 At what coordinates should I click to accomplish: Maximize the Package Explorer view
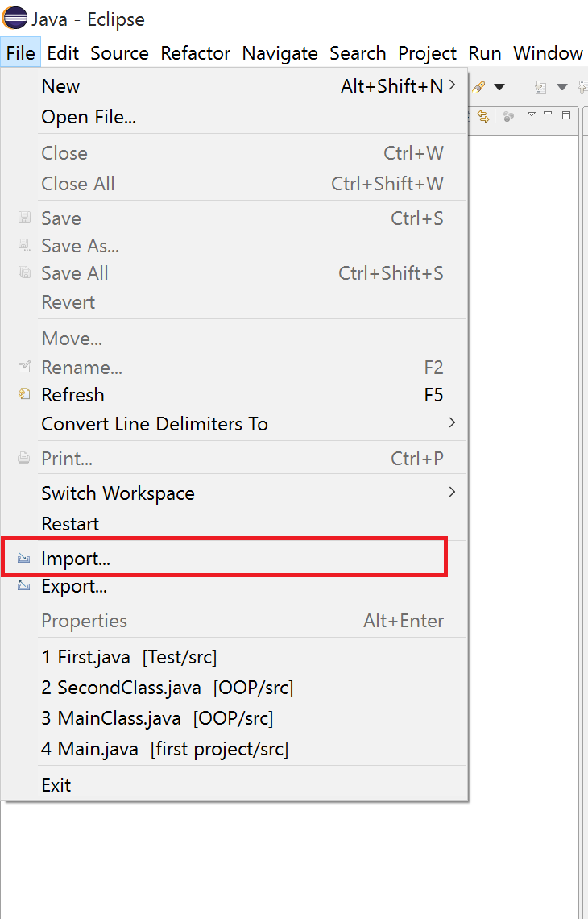(566, 115)
